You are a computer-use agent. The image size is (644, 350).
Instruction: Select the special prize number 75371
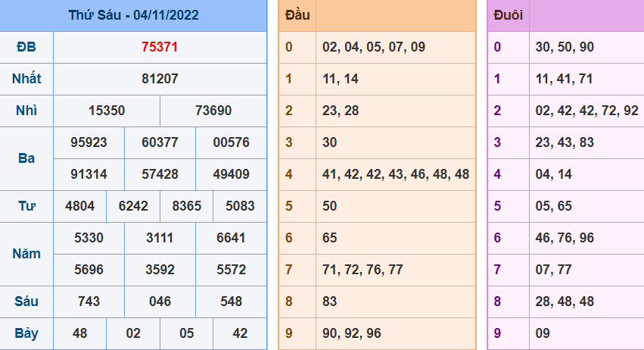click(x=160, y=47)
